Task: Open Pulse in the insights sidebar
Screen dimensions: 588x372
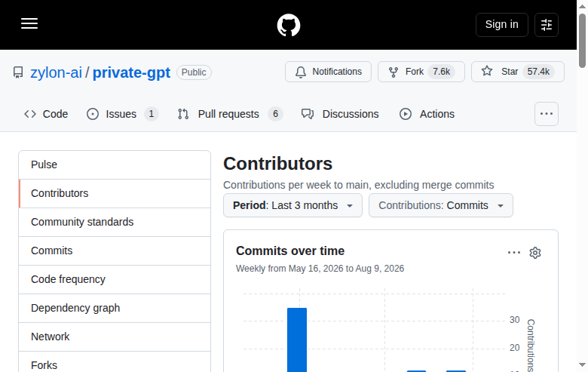Action: (115, 164)
